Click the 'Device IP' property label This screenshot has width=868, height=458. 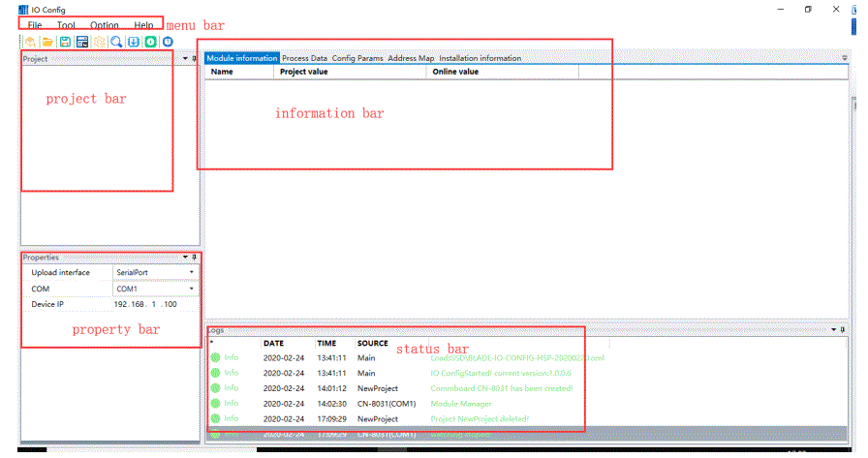pos(47,304)
